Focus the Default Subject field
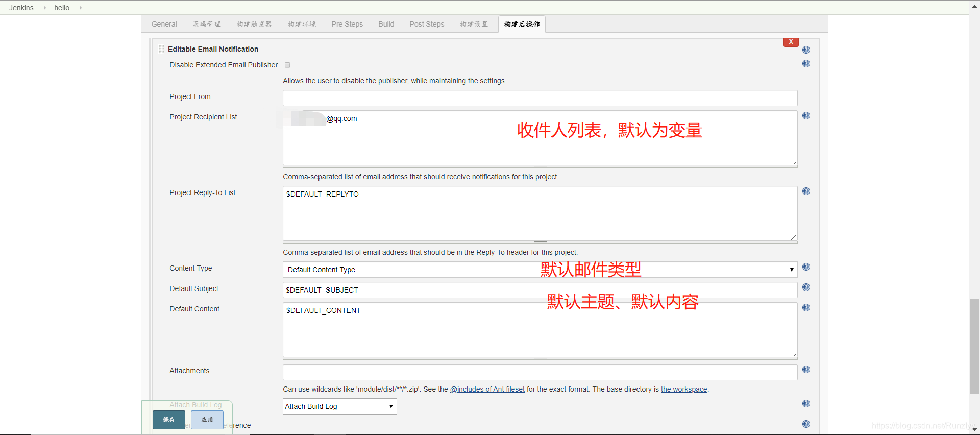Viewport: 980px width, 435px height. click(x=540, y=290)
